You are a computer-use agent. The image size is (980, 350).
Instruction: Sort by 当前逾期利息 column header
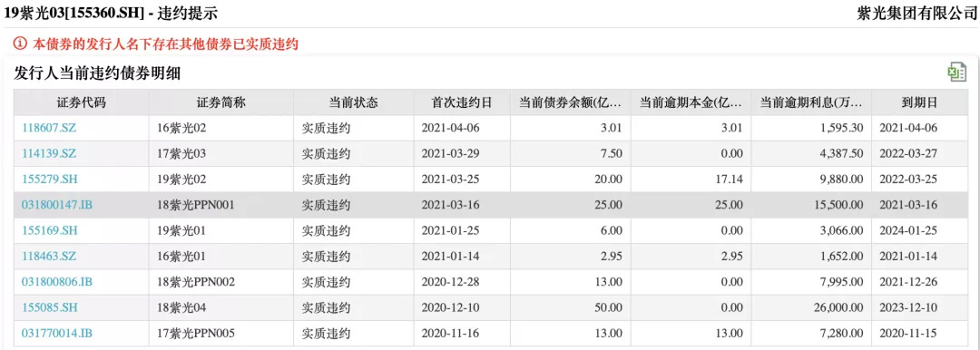[x=811, y=102]
